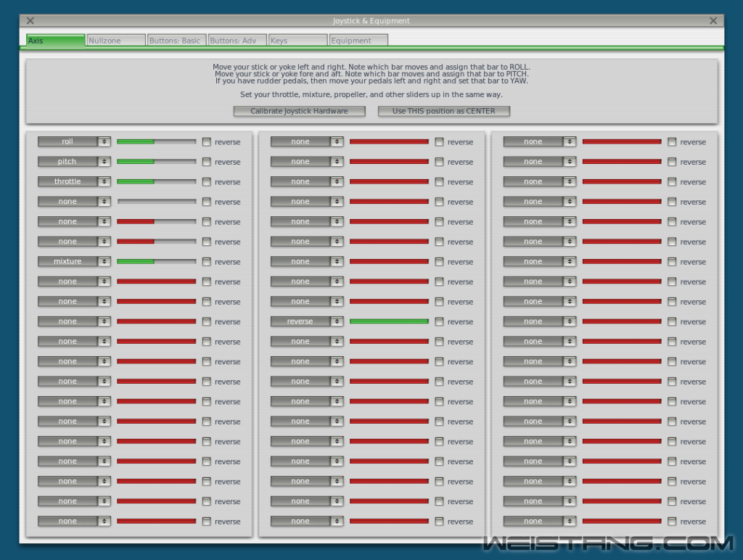Tick the reverse checkbox for pitch
Viewport: 743px width, 560px height.
point(207,162)
